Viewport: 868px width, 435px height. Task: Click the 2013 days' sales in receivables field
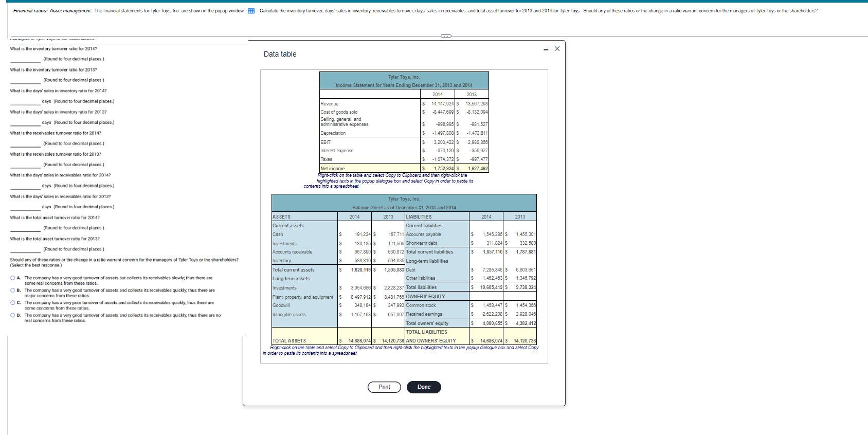click(26, 206)
